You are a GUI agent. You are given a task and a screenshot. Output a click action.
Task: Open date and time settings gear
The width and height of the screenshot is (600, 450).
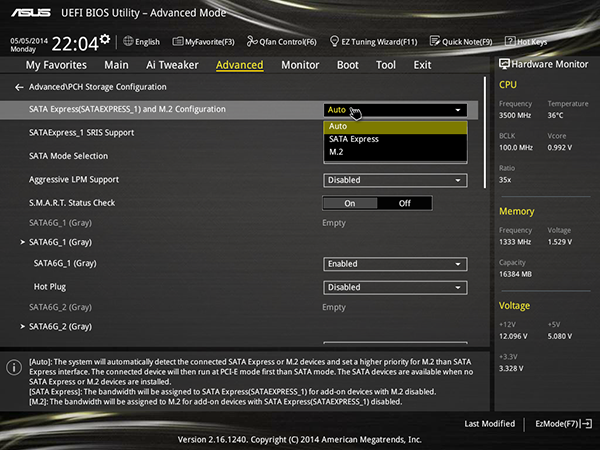click(x=105, y=39)
